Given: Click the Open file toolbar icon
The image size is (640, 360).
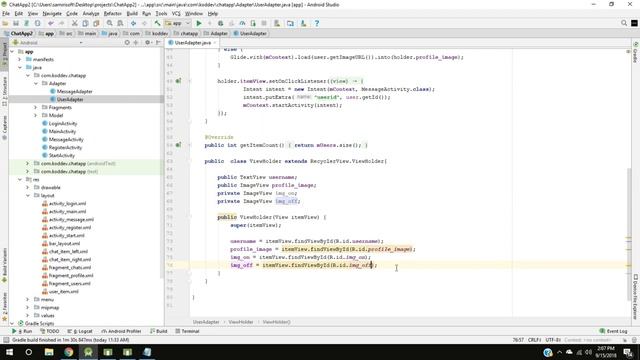Looking at the screenshot, I should tap(5, 23).
